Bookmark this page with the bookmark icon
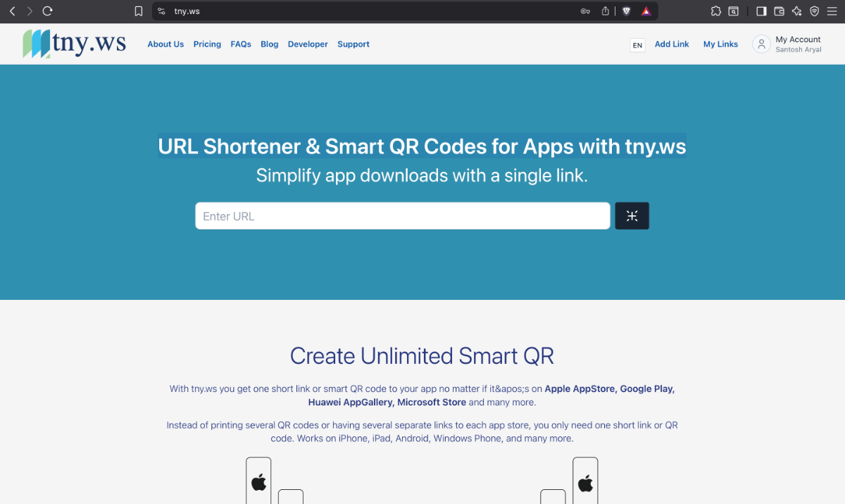The image size is (845, 504). point(139,11)
